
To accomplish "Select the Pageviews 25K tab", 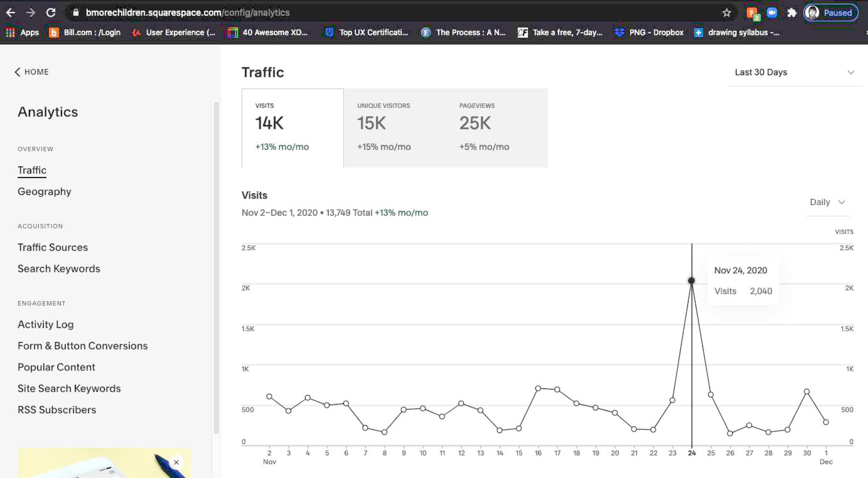I will (496, 128).
